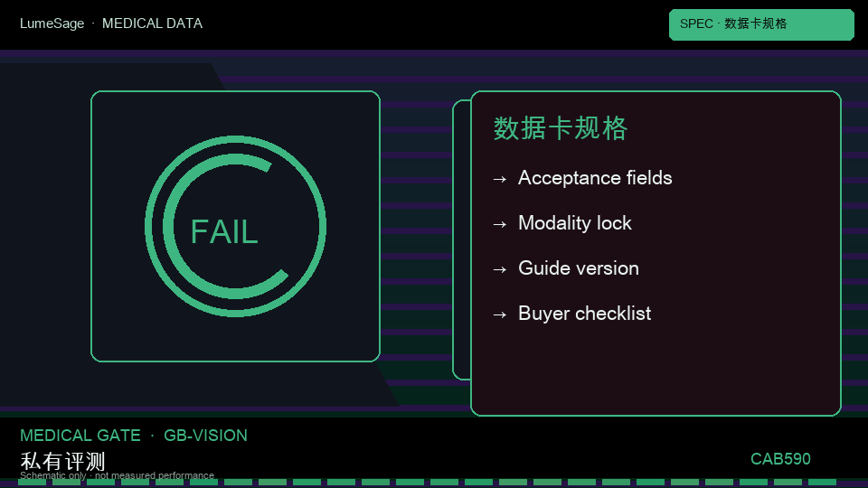Click the arrow before Modality lock
Image resolution: width=868 pixels, height=488 pixels.
coord(499,224)
